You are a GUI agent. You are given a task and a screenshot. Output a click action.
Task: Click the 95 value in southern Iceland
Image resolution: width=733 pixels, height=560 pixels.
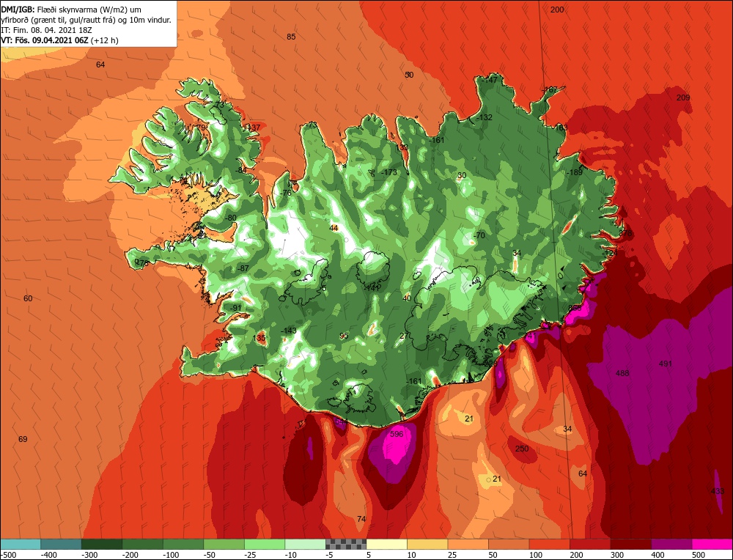[344, 336]
